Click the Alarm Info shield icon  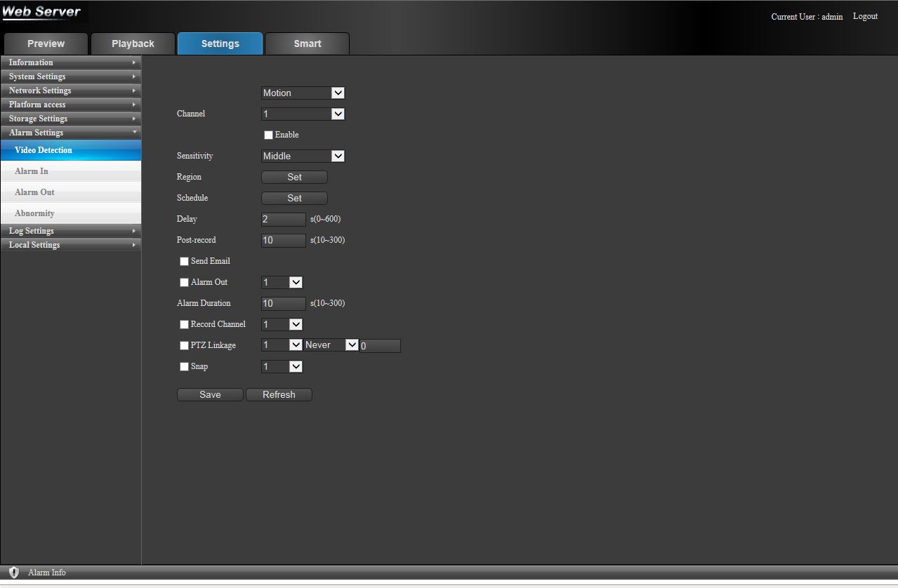coord(13,573)
